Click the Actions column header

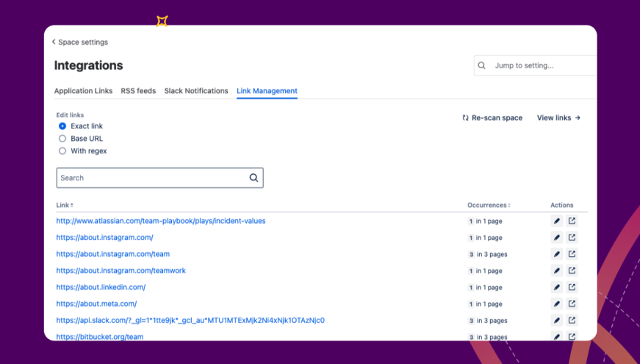pos(561,205)
